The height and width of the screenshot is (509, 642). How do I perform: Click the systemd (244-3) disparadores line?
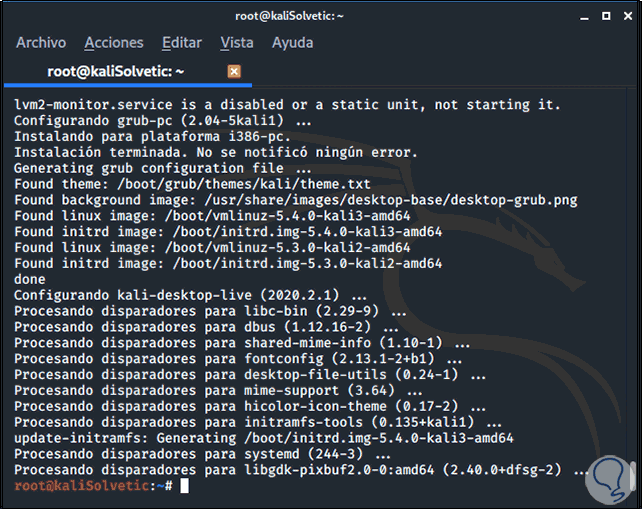(202, 454)
